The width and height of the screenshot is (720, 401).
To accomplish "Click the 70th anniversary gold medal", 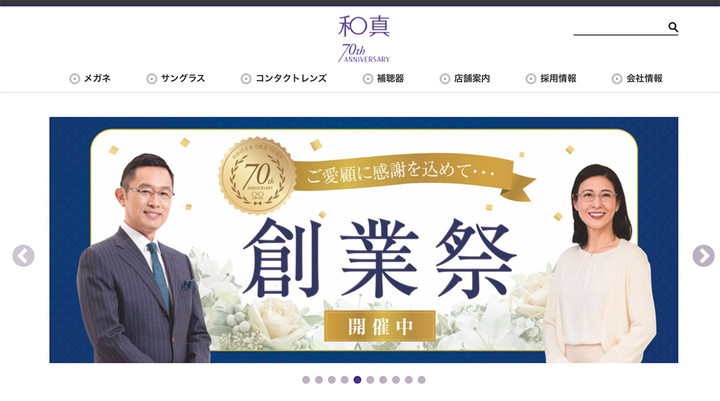I will point(257,176).
